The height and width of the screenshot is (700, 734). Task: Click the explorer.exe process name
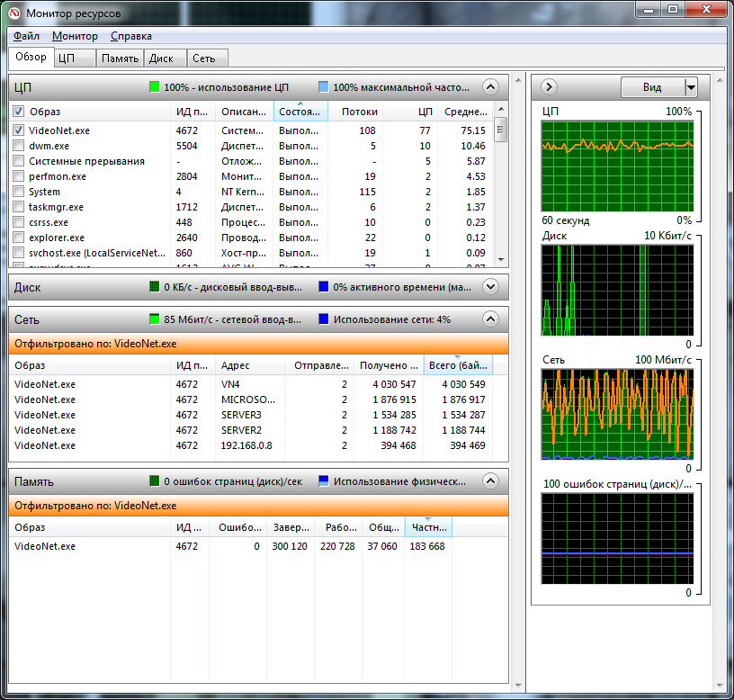[x=57, y=238]
